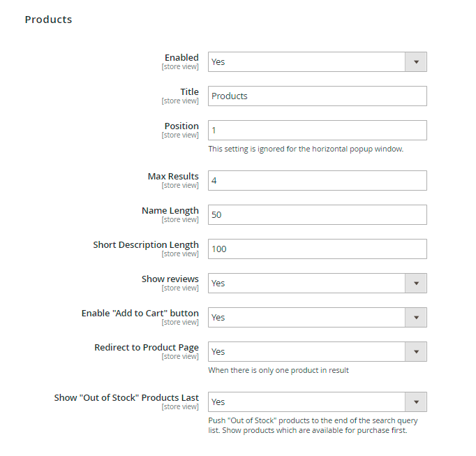Click the Max Results input field
Viewport: 476px width, 456px height.
pyautogui.click(x=317, y=180)
